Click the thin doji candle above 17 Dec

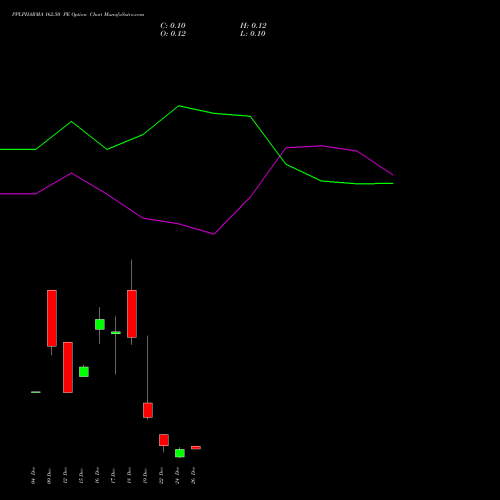click(x=116, y=333)
